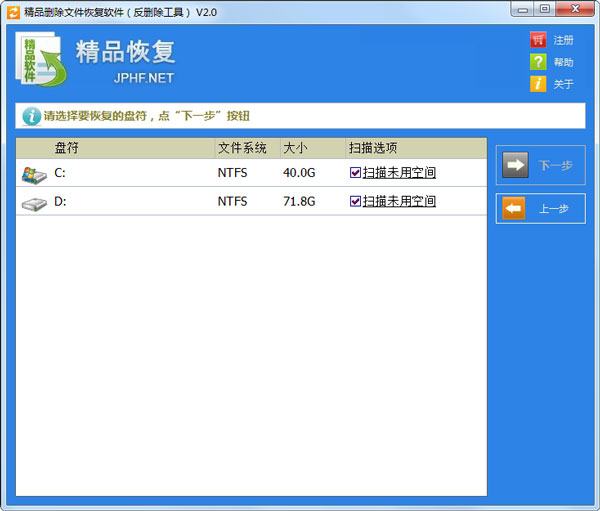The image size is (600, 511).
Task: Click NTFS in the D: row
Action: click(x=232, y=201)
